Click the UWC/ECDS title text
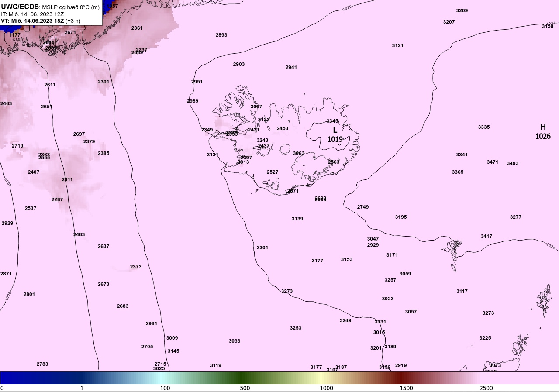This screenshot has height=392, width=559. (x=20, y=7)
